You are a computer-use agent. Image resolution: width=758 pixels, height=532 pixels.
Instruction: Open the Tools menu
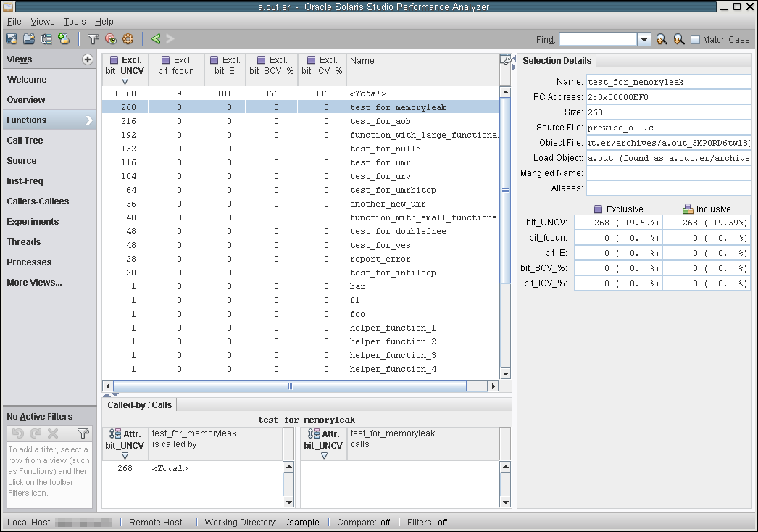[75, 22]
